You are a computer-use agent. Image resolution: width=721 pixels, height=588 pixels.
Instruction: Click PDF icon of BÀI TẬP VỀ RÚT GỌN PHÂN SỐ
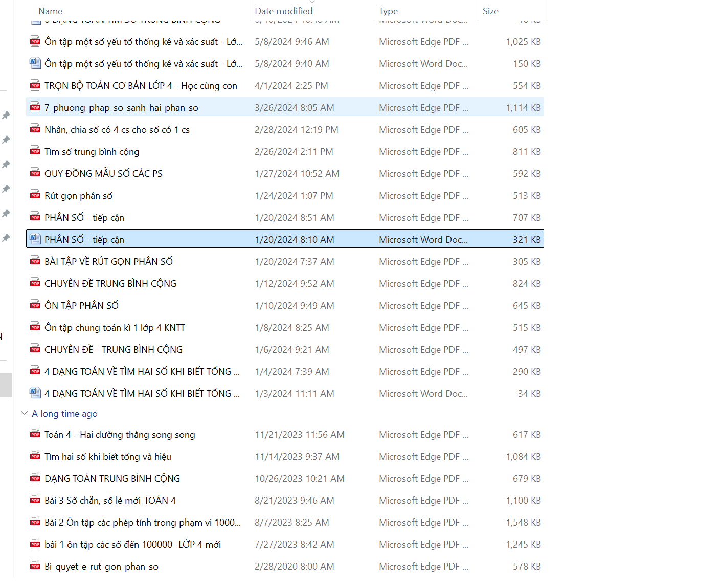pos(35,261)
